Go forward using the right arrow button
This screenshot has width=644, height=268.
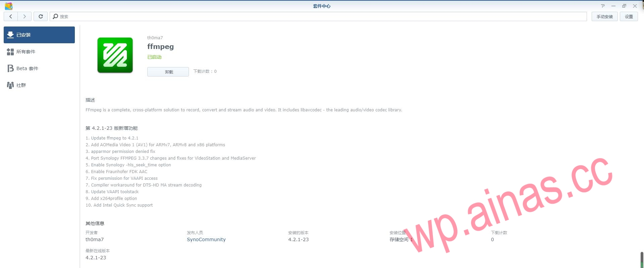(x=24, y=16)
